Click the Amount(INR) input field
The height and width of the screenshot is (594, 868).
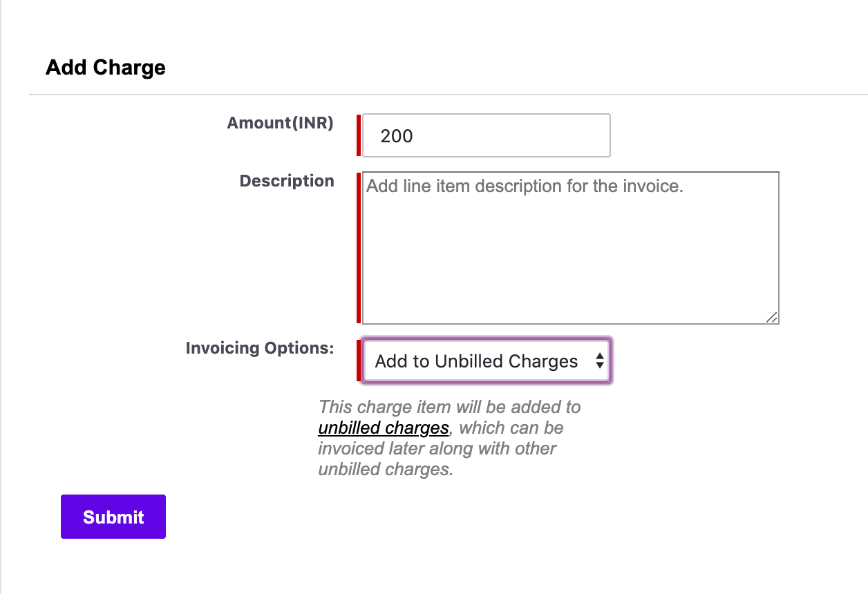click(486, 135)
